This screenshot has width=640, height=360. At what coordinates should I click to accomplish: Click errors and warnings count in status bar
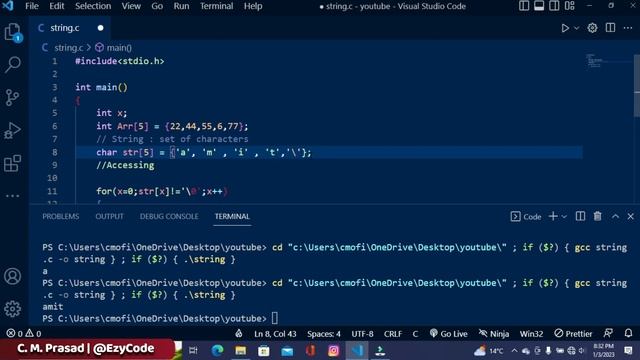[x=24, y=333]
